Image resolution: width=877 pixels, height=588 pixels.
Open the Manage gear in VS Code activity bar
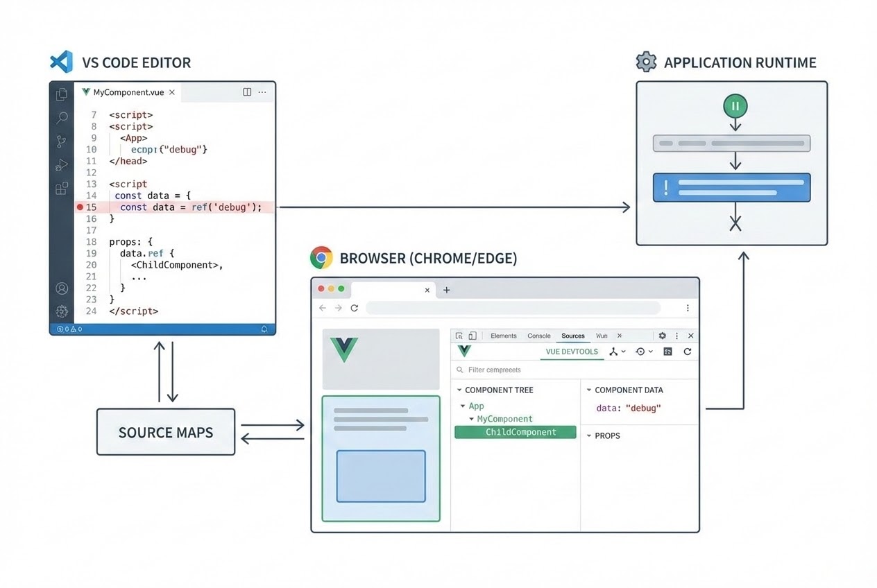click(x=62, y=311)
